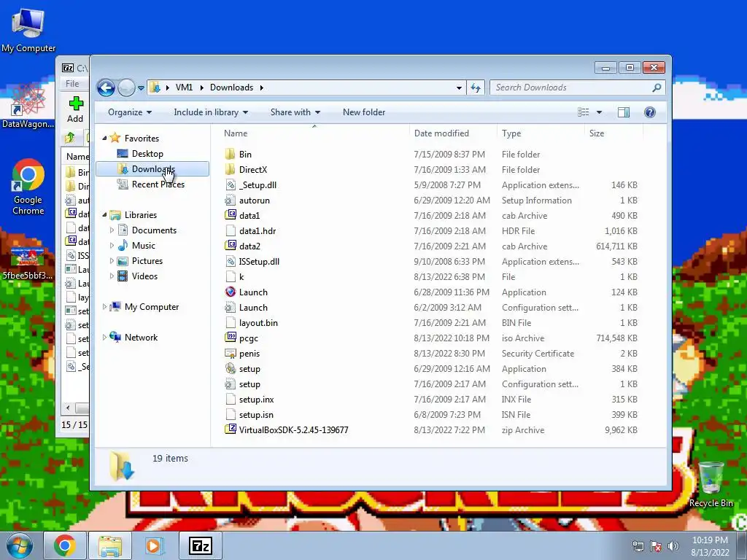
Task: Click Add button in 7-Zip window
Action: tap(75, 109)
